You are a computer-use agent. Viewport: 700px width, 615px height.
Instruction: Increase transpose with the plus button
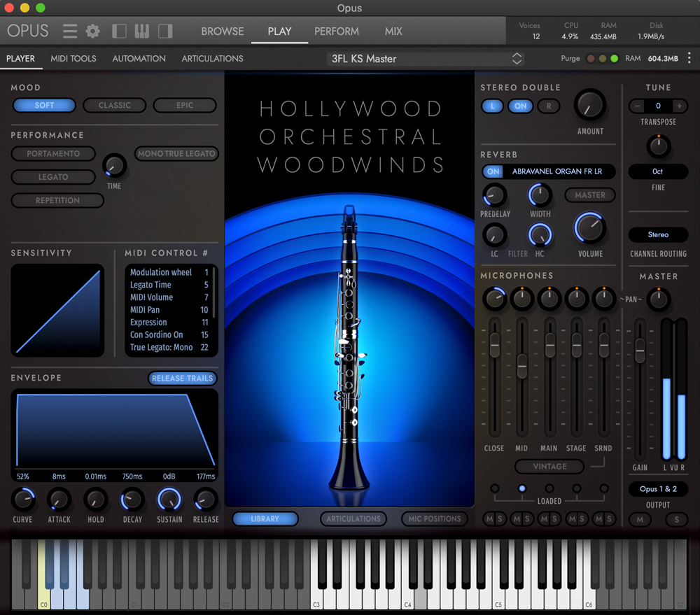click(x=679, y=106)
